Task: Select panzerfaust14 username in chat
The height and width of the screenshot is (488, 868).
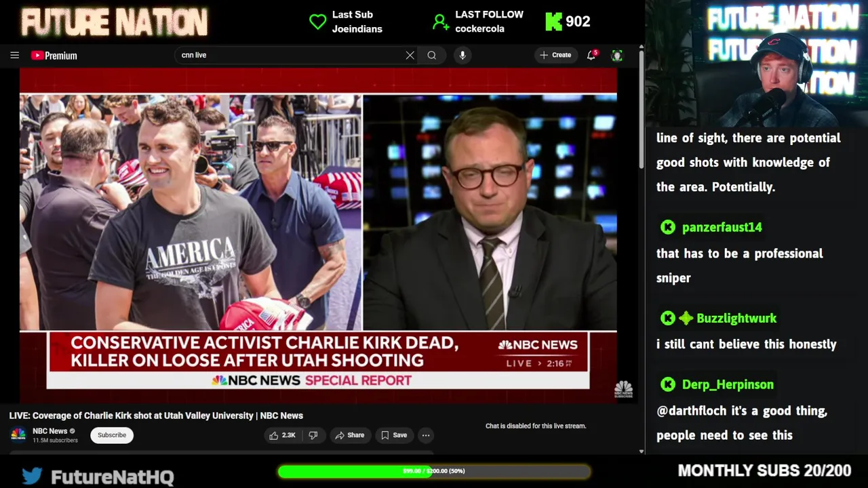Action: click(722, 227)
